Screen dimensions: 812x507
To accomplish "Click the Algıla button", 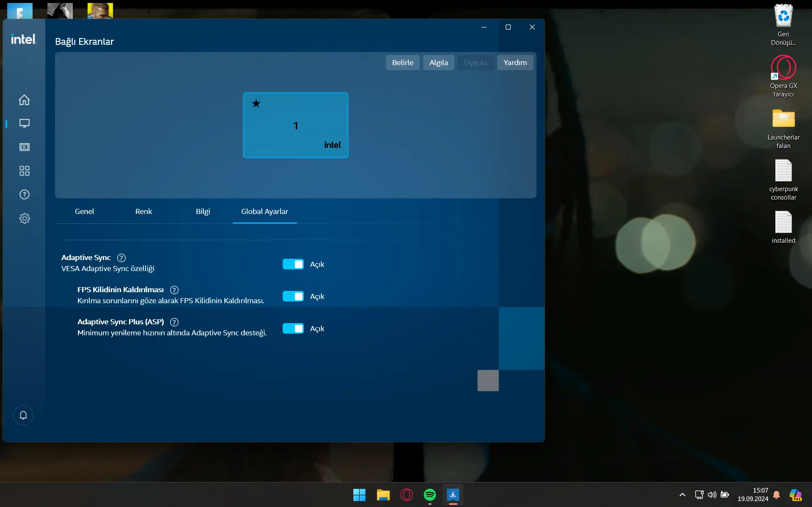I will 438,63.
